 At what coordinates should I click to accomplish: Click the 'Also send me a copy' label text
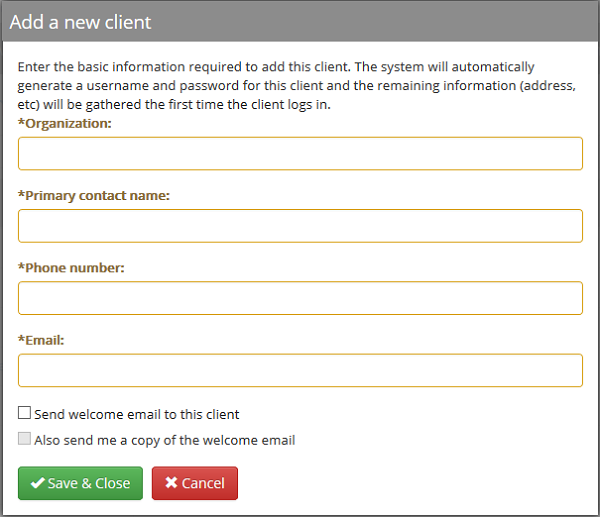pos(165,440)
